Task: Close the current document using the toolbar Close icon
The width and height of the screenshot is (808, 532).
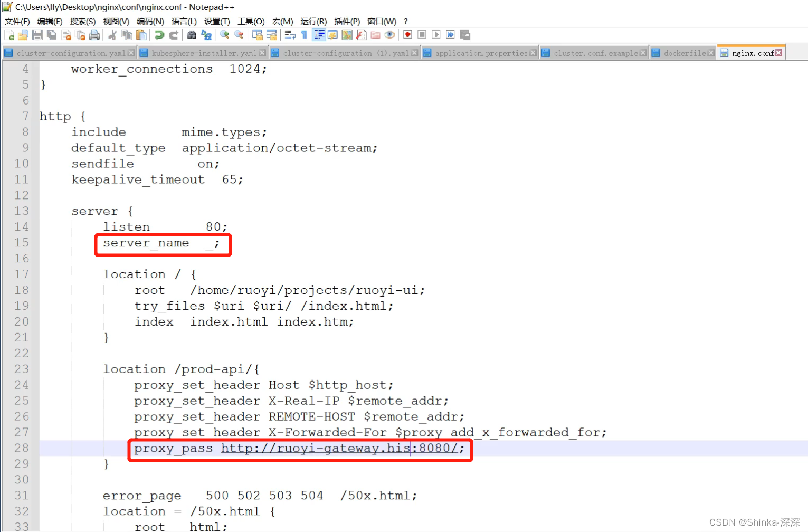Action: coord(66,35)
